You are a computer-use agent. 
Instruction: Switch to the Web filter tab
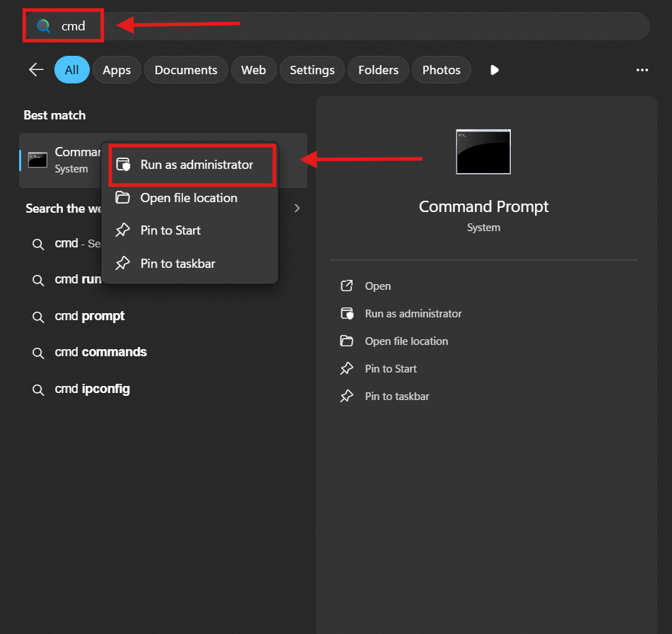coord(253,70)
